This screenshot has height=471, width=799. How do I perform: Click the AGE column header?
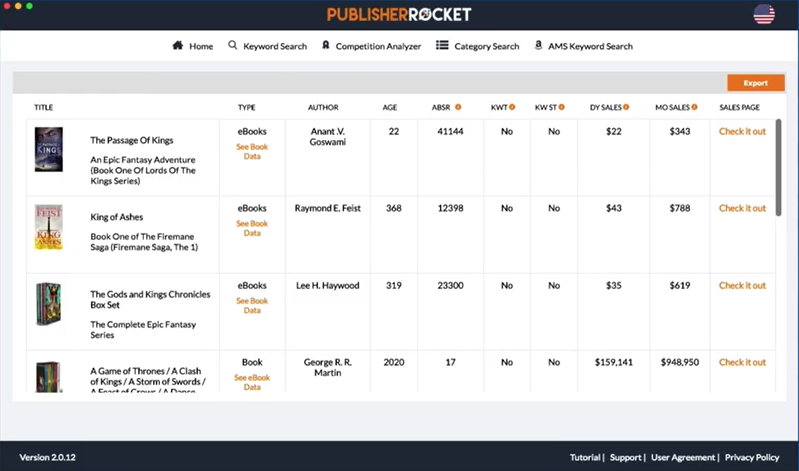click(x=390, y=107)
